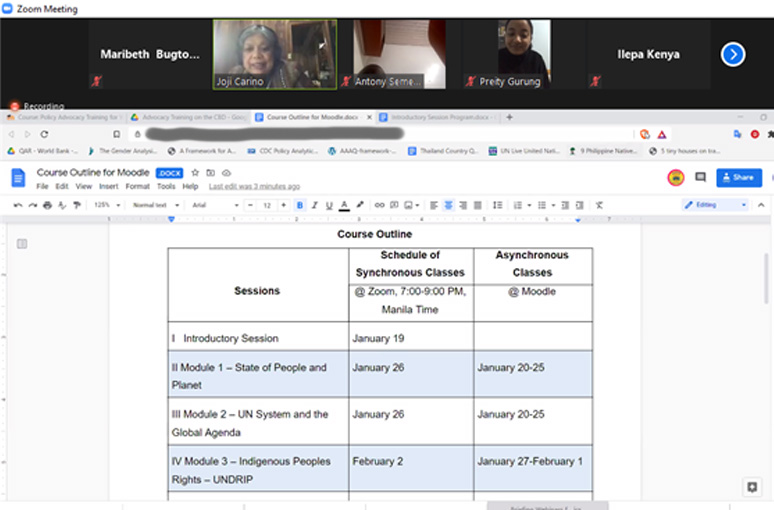Select the highlight color pen icon
The height and width of the screenshot is (510, 774).
[x=360, y=205]
